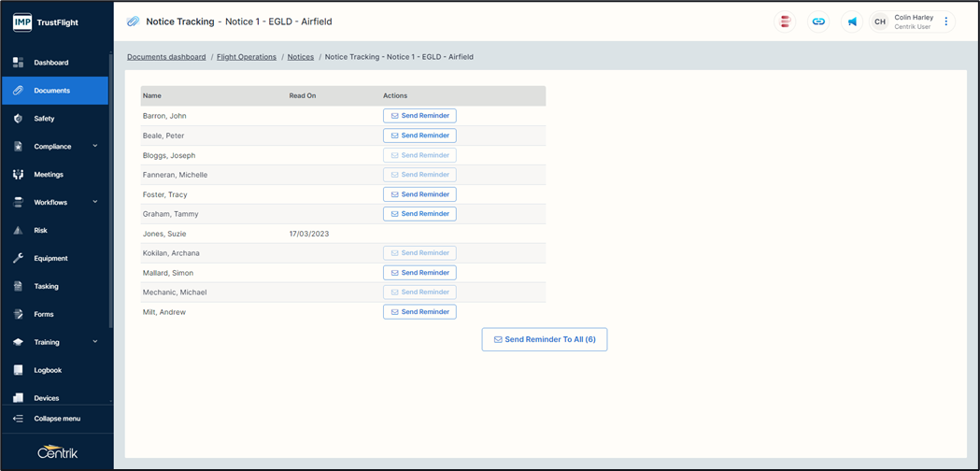The height and width of the screenshot is (471, 980).
Task: Open Flight Operations breadcrumb link
Action: click(247, 57)
